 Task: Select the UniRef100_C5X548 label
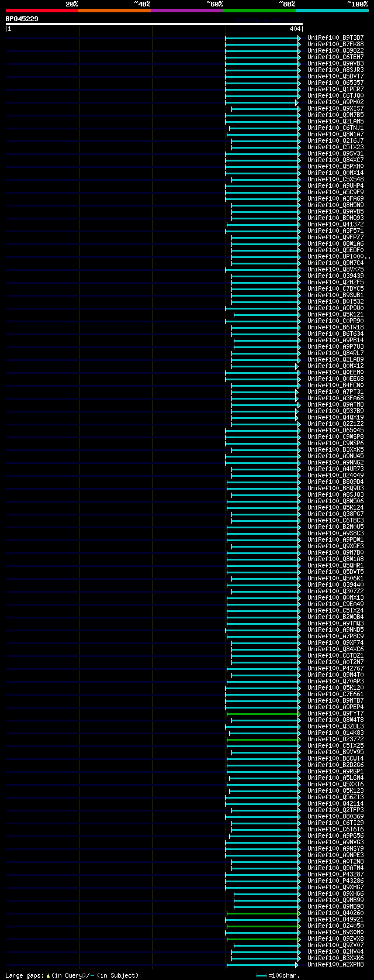pos(335,179)
